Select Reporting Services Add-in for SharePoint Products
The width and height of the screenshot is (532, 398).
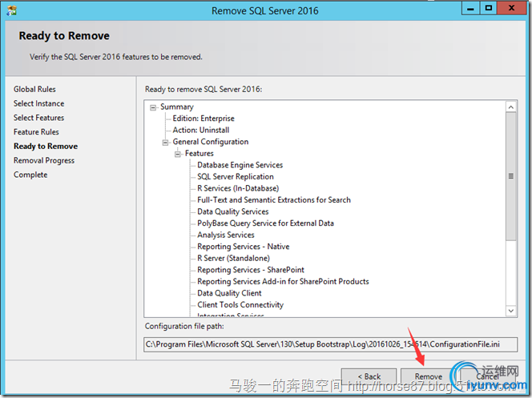pyautogui.click(x=283, y=281)
